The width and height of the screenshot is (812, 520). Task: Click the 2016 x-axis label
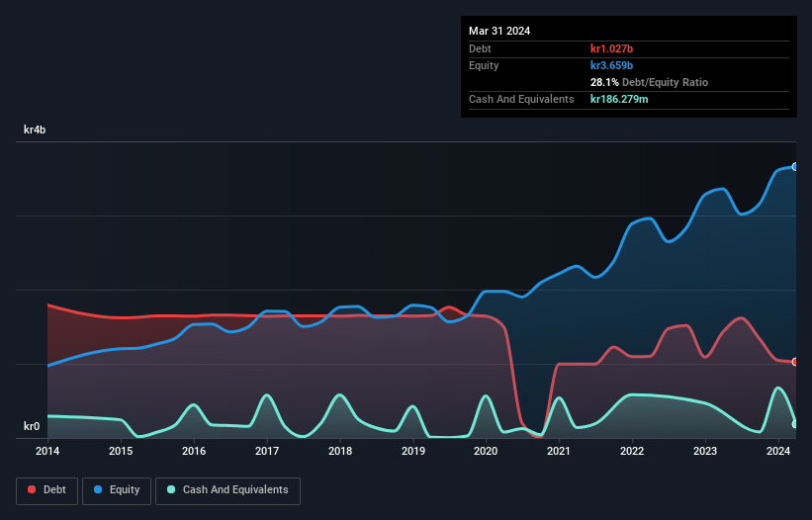click(x=194, y=451)
